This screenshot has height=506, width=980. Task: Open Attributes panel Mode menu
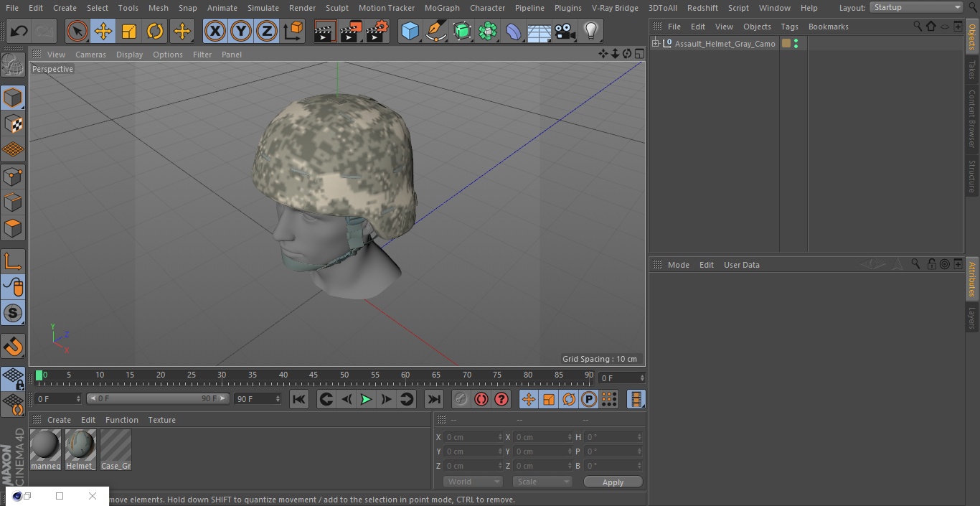(678, 265)
